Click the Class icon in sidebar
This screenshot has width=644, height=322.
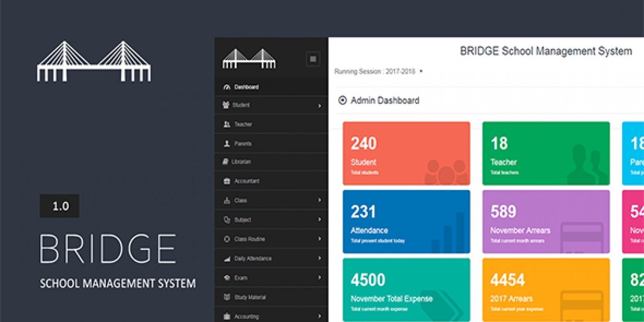coord(227,200)
